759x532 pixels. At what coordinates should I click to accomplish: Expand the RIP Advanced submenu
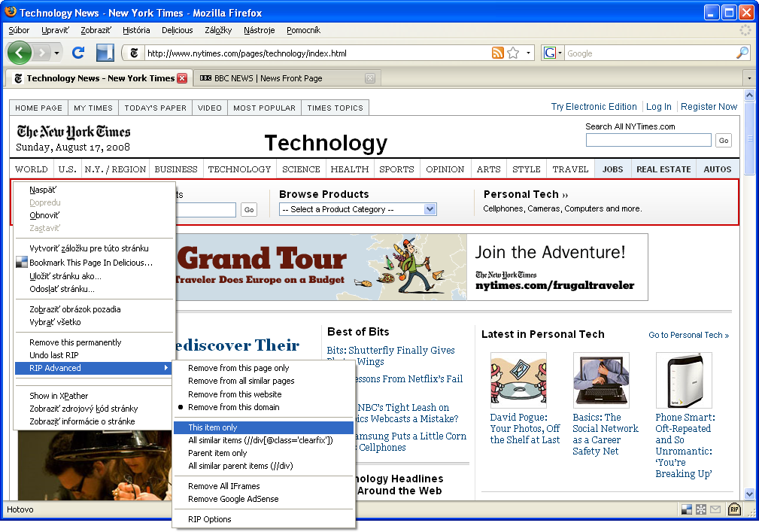pyautogui.click(x=94, y=368)
